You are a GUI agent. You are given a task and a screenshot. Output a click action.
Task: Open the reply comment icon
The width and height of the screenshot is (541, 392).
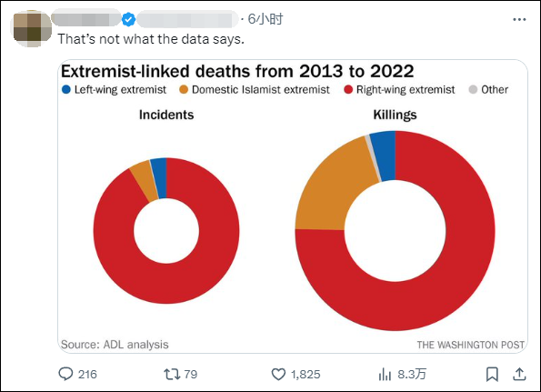tap(65, 374)
